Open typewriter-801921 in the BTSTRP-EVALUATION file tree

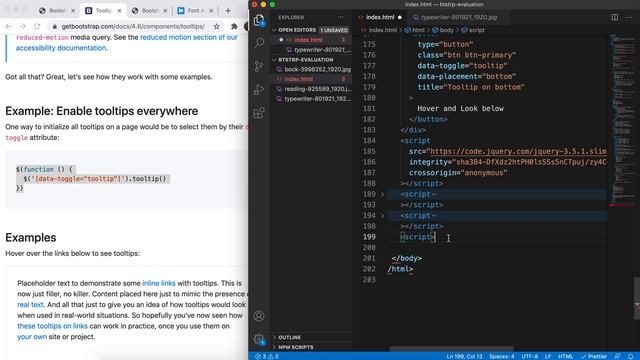click(312, 99)
